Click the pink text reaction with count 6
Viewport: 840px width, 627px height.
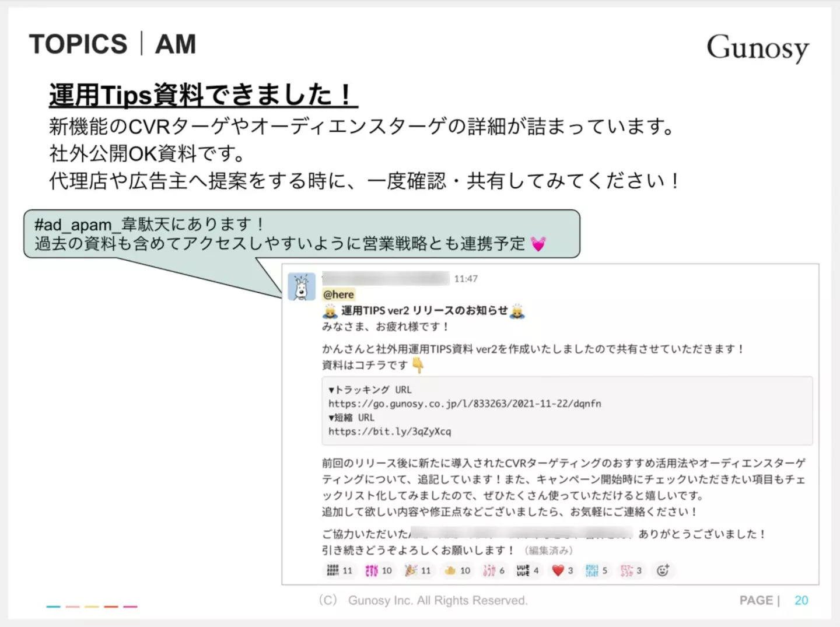[494, 570]
